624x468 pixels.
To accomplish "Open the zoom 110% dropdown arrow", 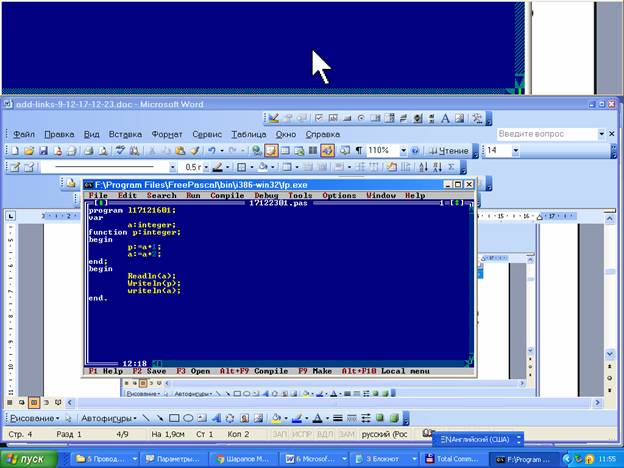I will [x=404, y=150].
